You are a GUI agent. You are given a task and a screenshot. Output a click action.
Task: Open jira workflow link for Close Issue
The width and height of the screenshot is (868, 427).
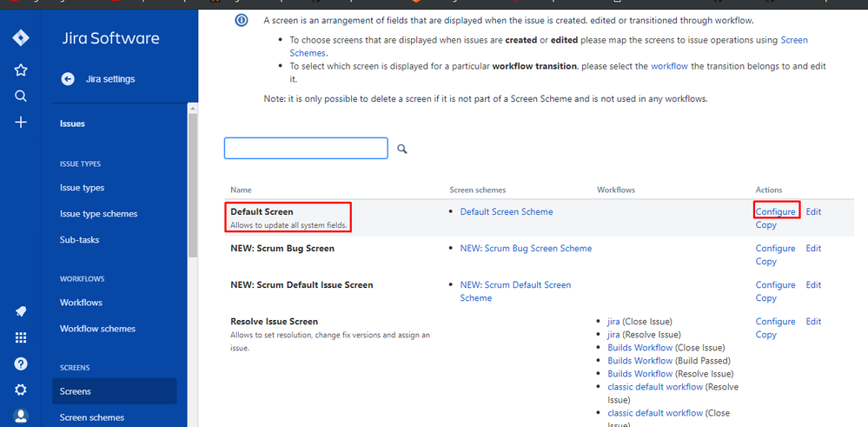[x=613, y=321]
